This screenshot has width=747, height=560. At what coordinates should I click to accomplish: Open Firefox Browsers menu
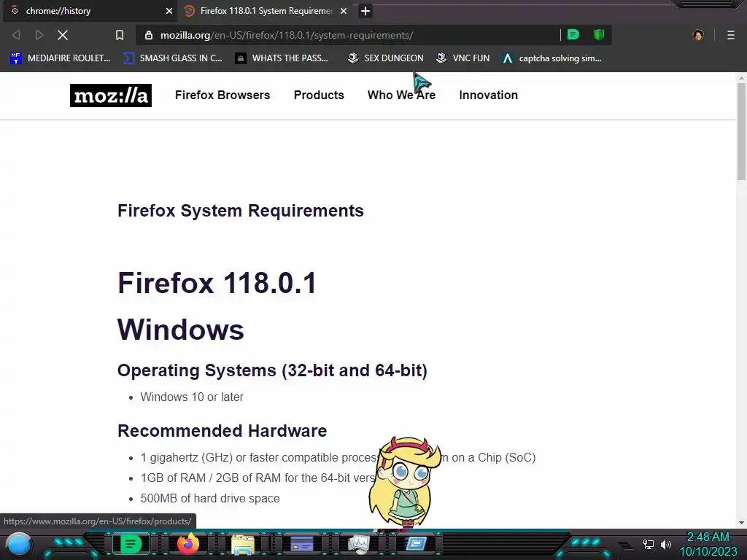222,96
